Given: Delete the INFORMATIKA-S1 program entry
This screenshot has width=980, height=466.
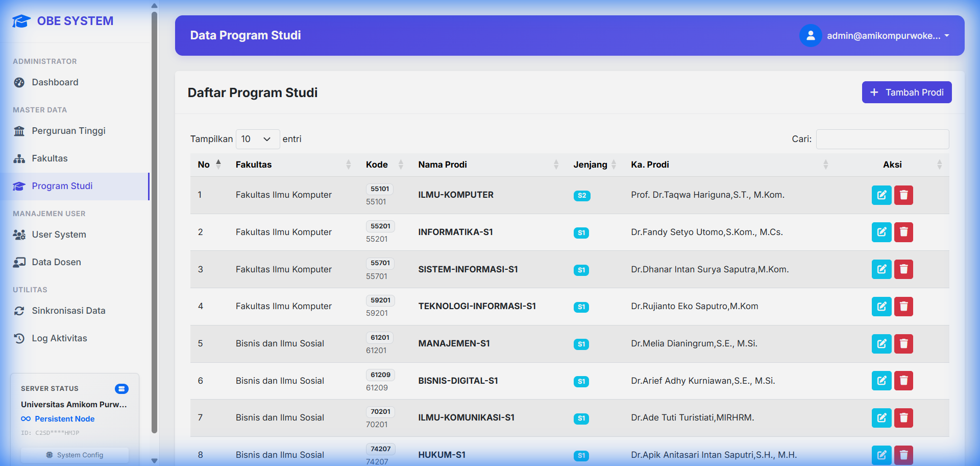Looking at the screenshot, I should 903,232.
